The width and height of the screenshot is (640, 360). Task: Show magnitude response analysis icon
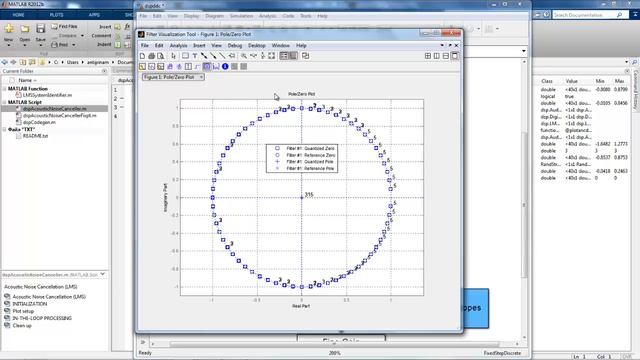click(142, 67)
